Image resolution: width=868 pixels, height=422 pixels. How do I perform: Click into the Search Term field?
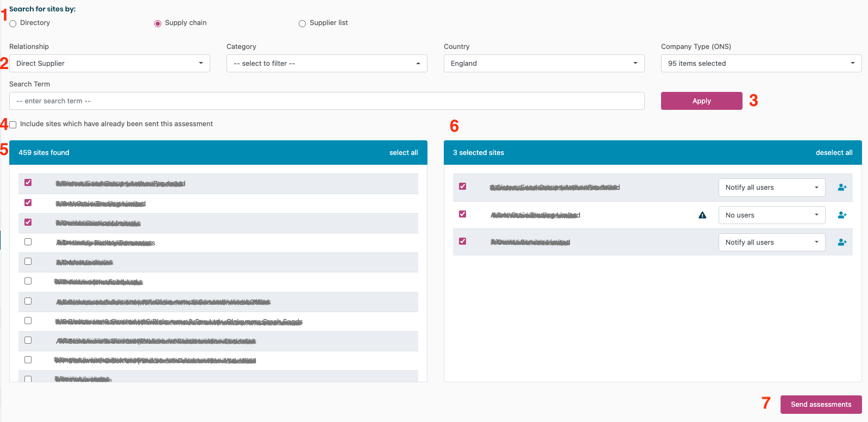point(326,101)
